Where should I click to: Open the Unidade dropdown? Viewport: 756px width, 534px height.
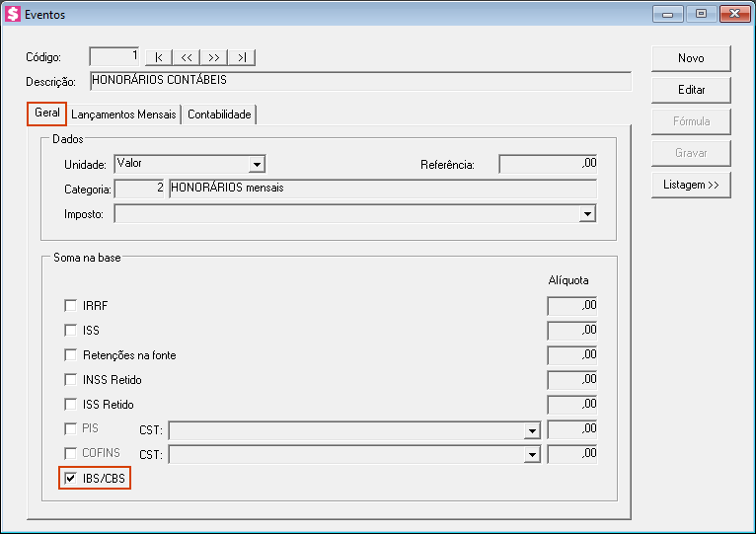[x=257, y=165]
